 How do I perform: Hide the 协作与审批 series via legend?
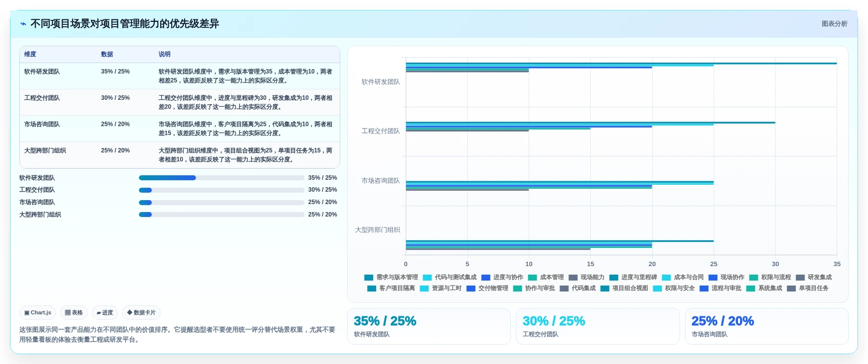click(534, 289)
